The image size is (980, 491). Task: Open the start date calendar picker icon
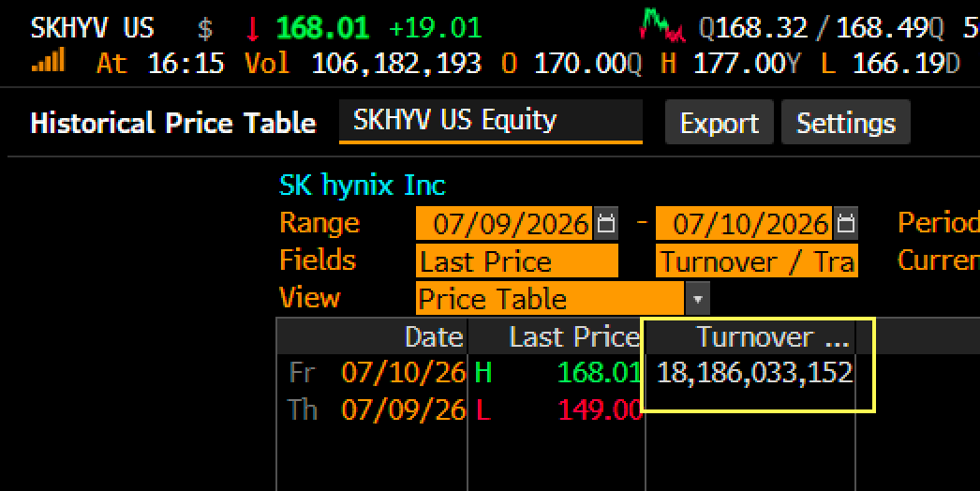(605, 223)
